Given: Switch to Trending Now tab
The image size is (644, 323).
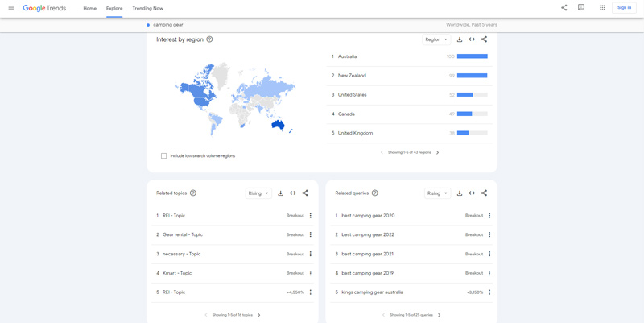Looking at the screenshot, I should (x=147, y=8).
